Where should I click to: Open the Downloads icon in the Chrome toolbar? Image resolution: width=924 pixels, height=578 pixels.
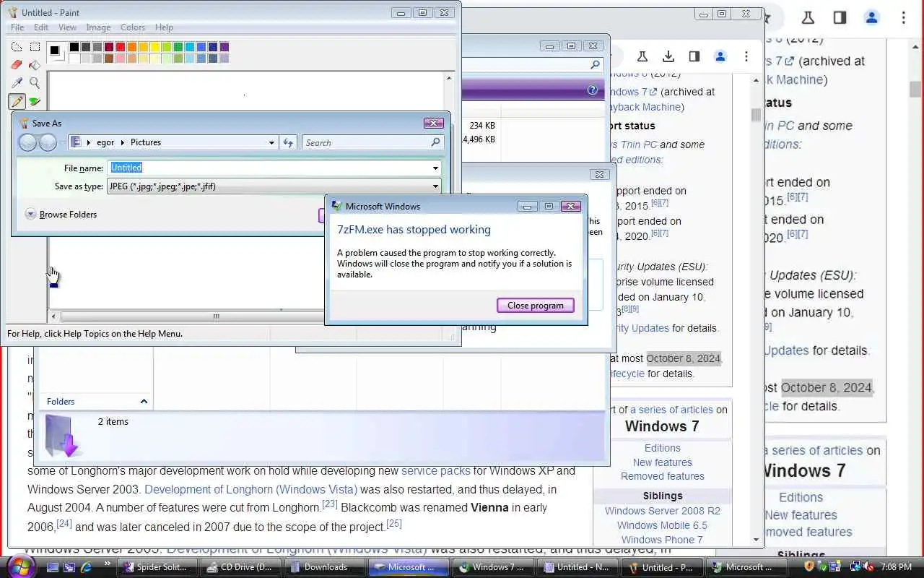click(668, 56)
